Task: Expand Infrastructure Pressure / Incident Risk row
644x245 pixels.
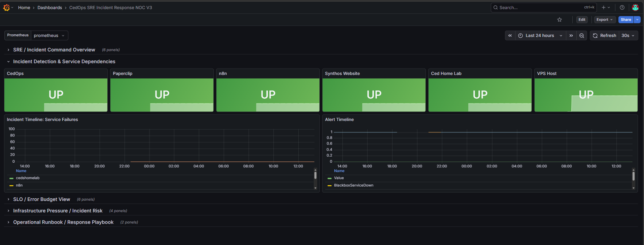Action: point(58,211)
